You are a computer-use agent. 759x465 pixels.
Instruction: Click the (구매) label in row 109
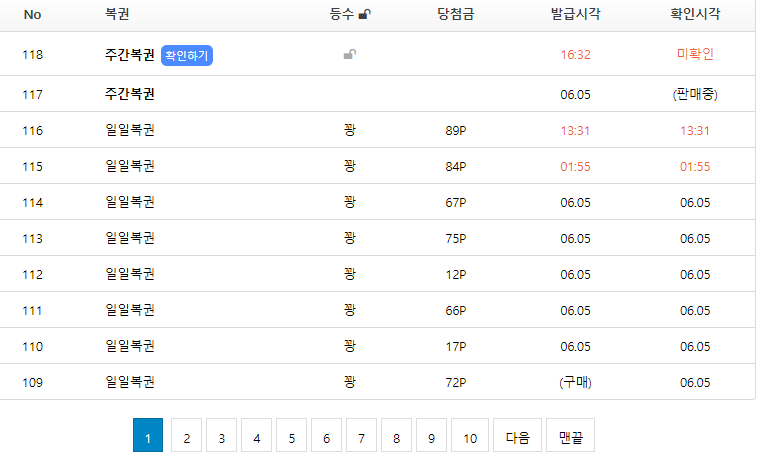coord(576,382)
